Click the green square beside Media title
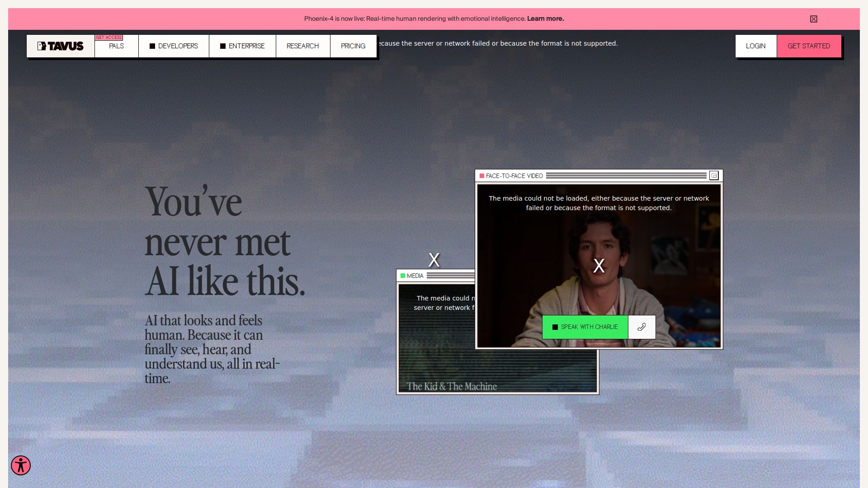The height and width of the screenshot is (488, 868). 403,276
